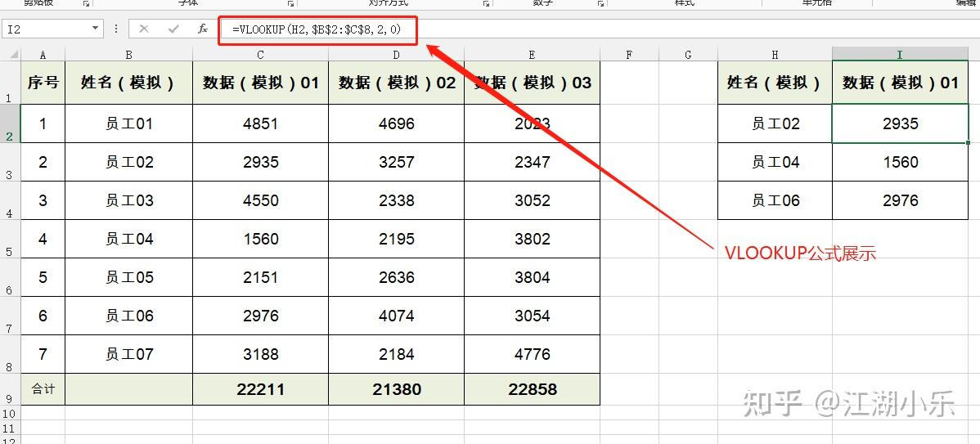This screenshot has height=444, width=980.
Task: Select 员工06 lookup cell in column H
Action: [775, 200]
